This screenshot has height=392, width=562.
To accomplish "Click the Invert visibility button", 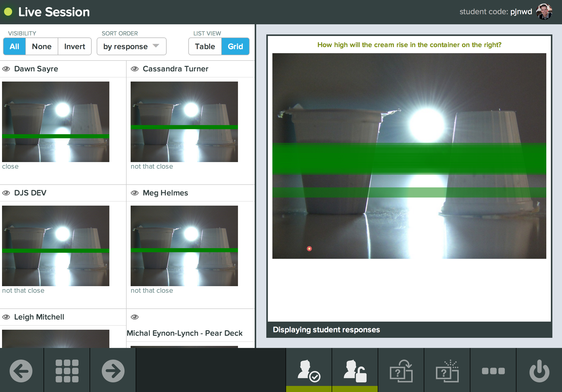I will (x=74, y=46).
